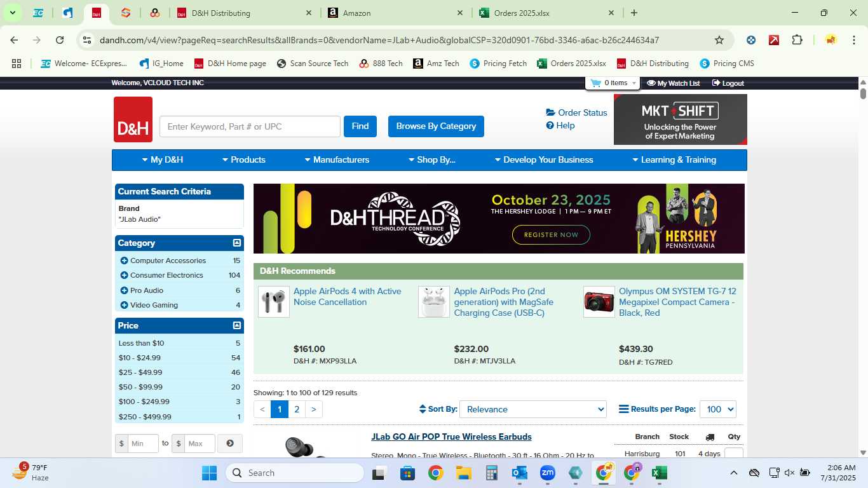Open Apple AirPods 4 with Active Noise Cancellation
Image resolution: width=868 pixels, height=488 pixels.
[x=347, y=297]
